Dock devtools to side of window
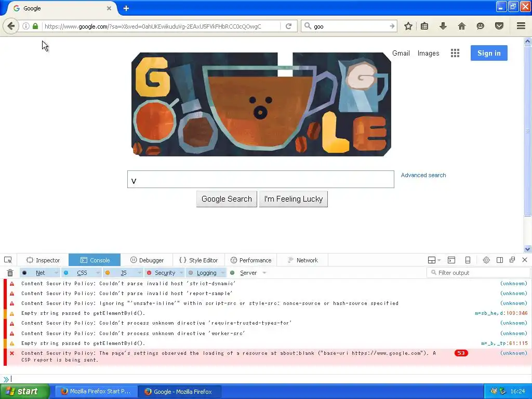Image resolution: width=532 pixels, height=399 pixels. (499, 260)
